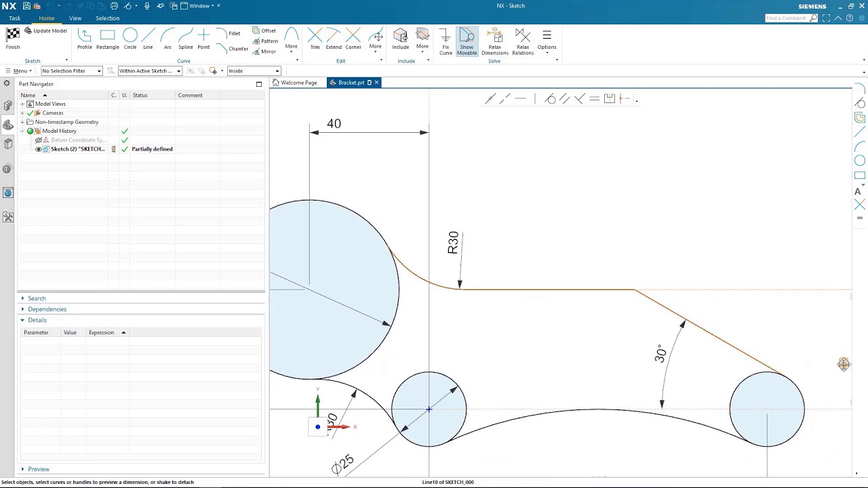The width and height of the screenshot is (868, 488).
Task: Activate the Trim tool
Action: click(x=315, y=39)
